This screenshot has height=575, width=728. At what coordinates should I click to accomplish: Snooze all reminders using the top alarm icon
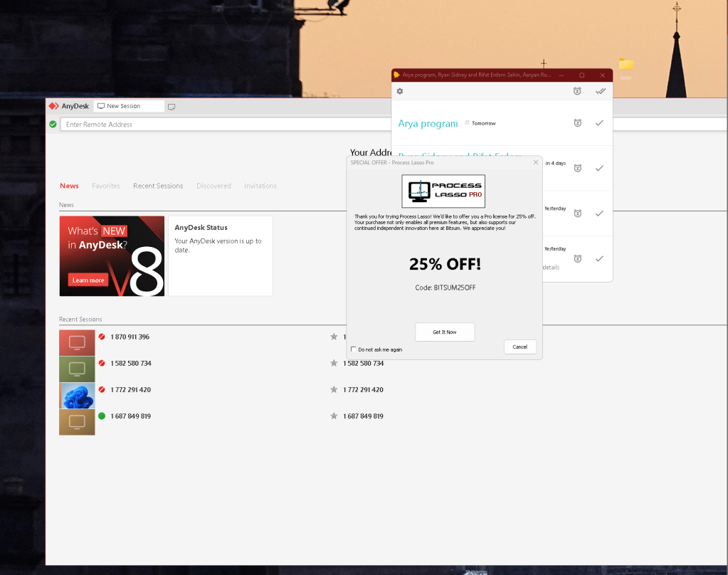(577, 91)
